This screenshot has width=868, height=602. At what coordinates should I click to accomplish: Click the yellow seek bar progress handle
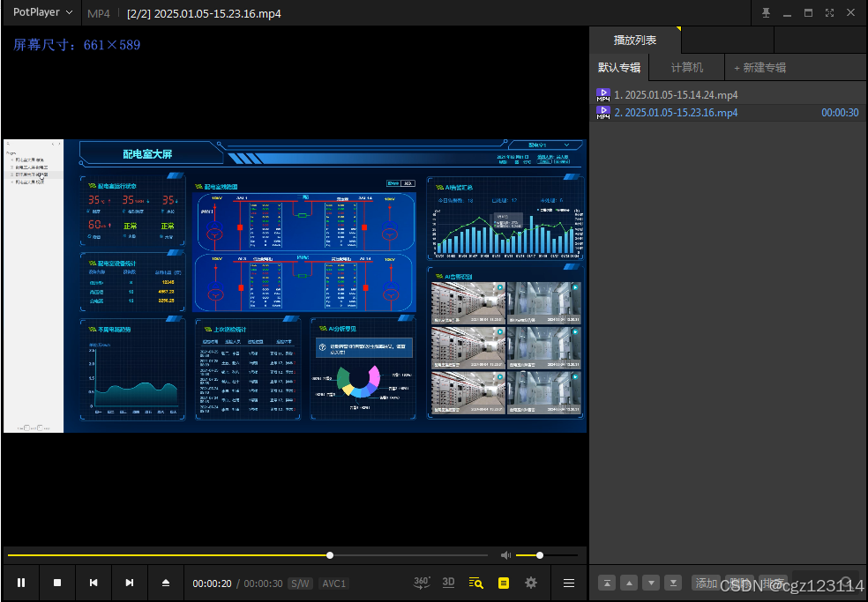coord(330,555)
